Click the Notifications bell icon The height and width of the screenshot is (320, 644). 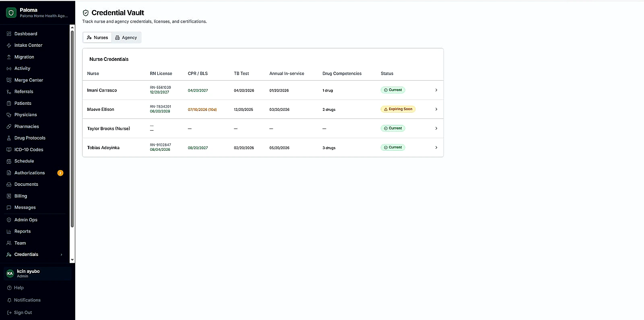click(x=9, y=300)
